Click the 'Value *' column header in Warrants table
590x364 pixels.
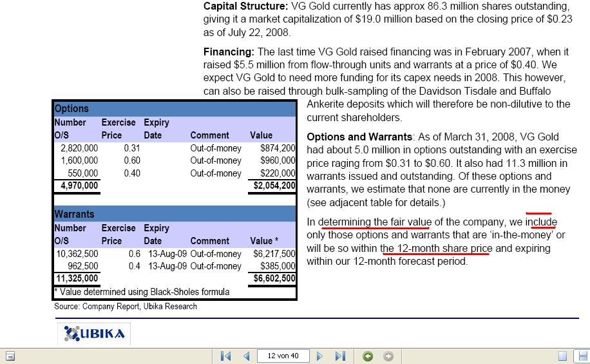[x=264, y=241]
